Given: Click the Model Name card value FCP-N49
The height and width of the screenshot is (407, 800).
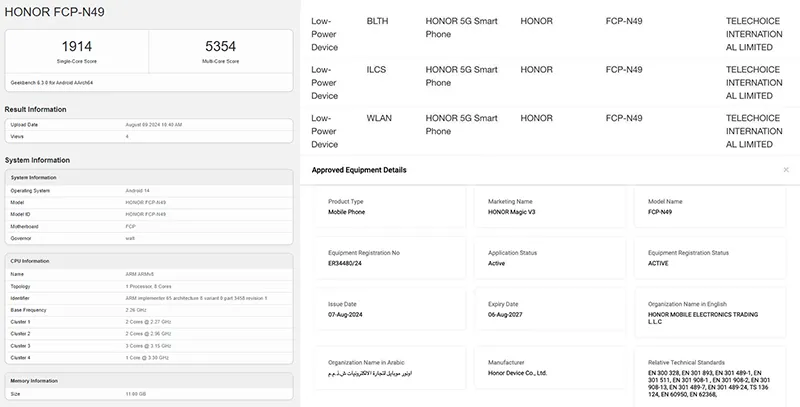Looking at the screenshot, I should 660,212.
